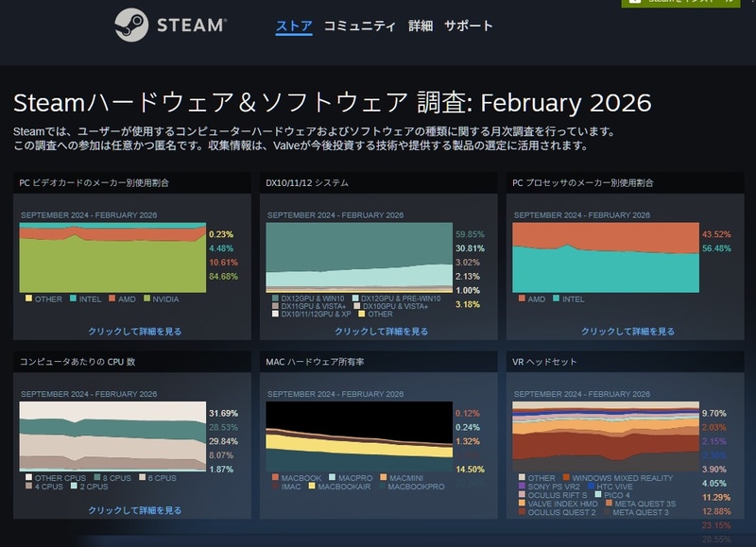Open details link under PC processor chart
Viewport: 756px width, 547px height.
click(x=627, y=331)
